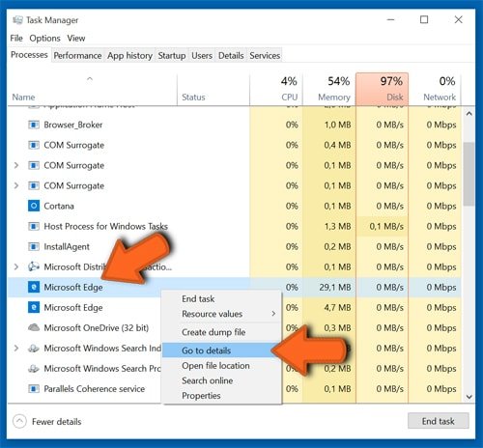The width and height of the screenshot is (483, 448).
Task: Minimize the Task Manager window
Action: pyautogui.click(x=390, y=19)
